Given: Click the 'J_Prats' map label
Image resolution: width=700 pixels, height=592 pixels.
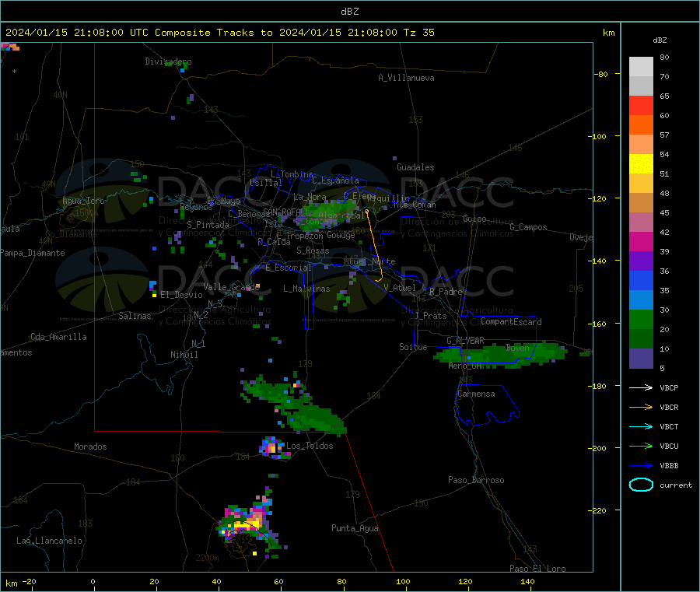Looking at the screenshot, I should click(430, 315).
